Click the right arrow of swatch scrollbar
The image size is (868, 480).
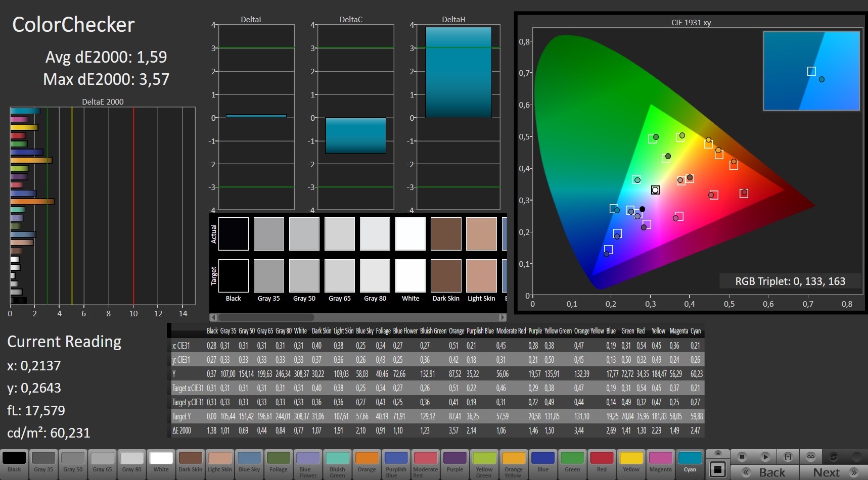[502, 317]
